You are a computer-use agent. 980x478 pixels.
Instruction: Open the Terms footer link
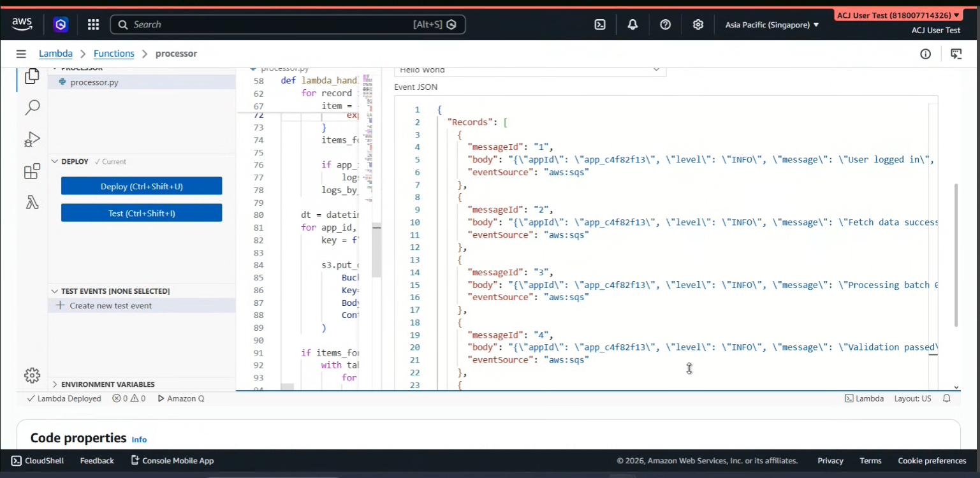870,460
